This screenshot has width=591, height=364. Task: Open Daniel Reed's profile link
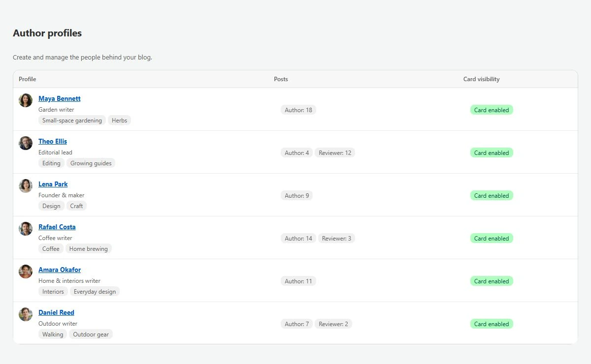point(56,312)
